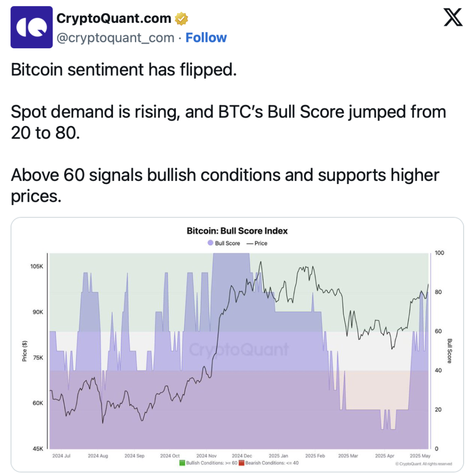The width and height of the screenshot is (472, 476).
Task: Click the Bitcoin: Bull Score Index title
Action: click(x=237, y=231)
